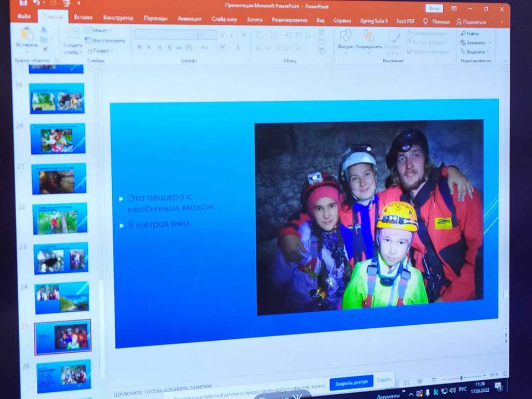Click the zoom slider in status bar
The image size is (532, 399).
click(x=461, y=378)
